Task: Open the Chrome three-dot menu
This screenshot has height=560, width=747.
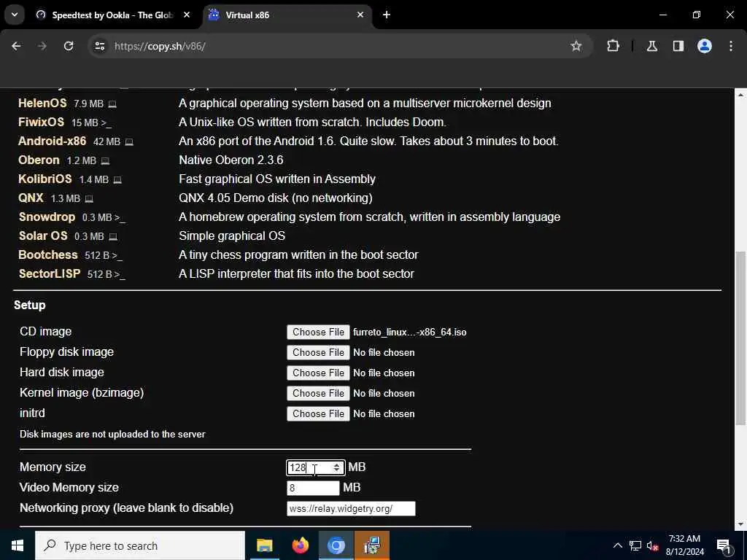Action: pyautogui.click(x=731, y=46)
